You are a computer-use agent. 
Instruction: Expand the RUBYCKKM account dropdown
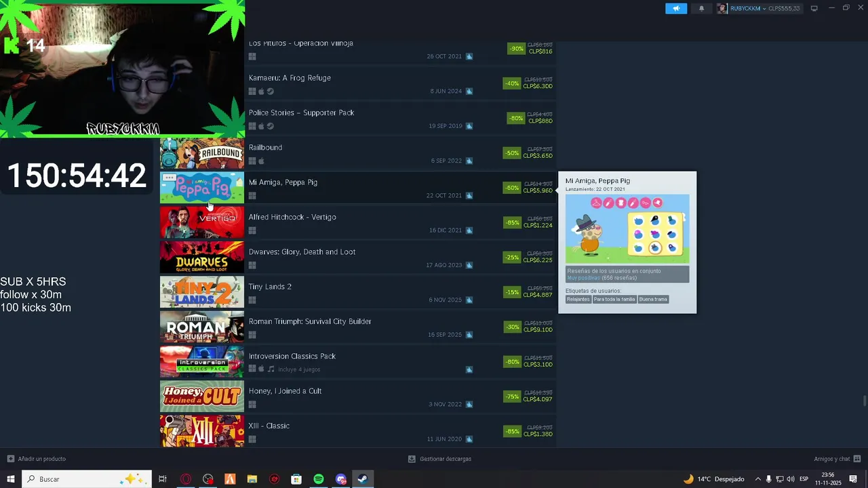pos(764,8)
